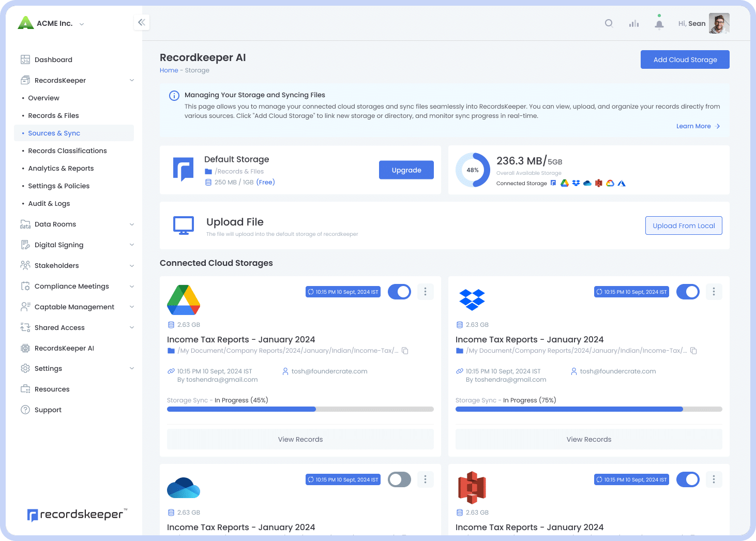Click Azure icon in Connected Storage row

(622, 183)
